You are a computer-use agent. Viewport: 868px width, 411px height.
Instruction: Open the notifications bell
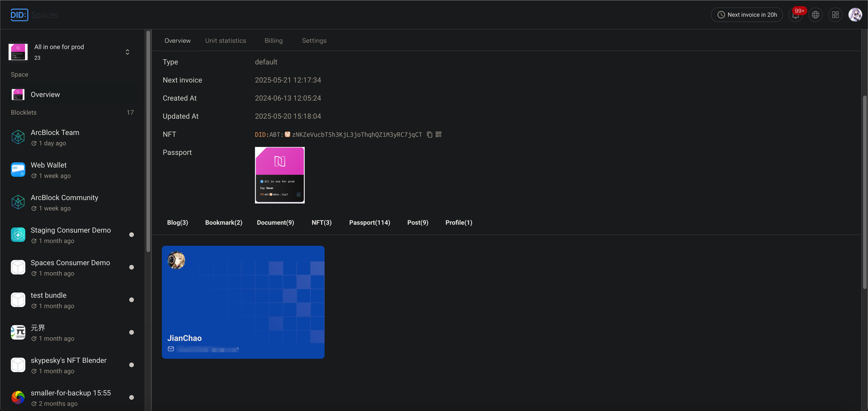click(x=796, y=15)
